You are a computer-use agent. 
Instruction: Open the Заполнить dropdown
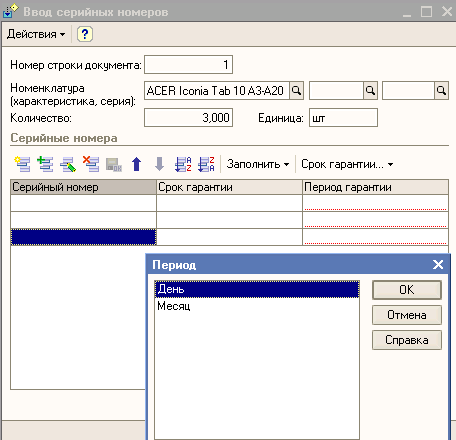tap(258, 164)
